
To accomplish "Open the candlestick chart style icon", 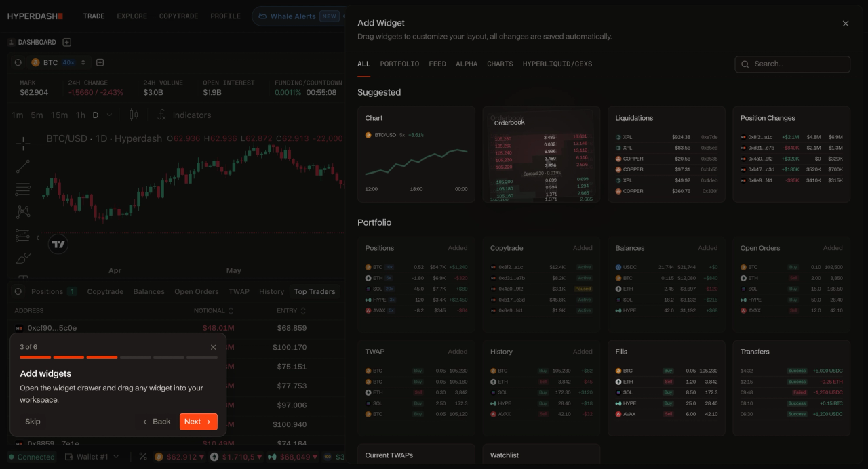I will [134, 115].
